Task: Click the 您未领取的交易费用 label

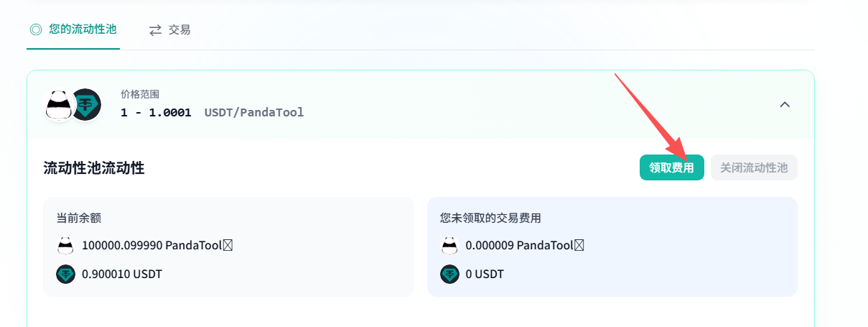Action: (x=490, y=218)
